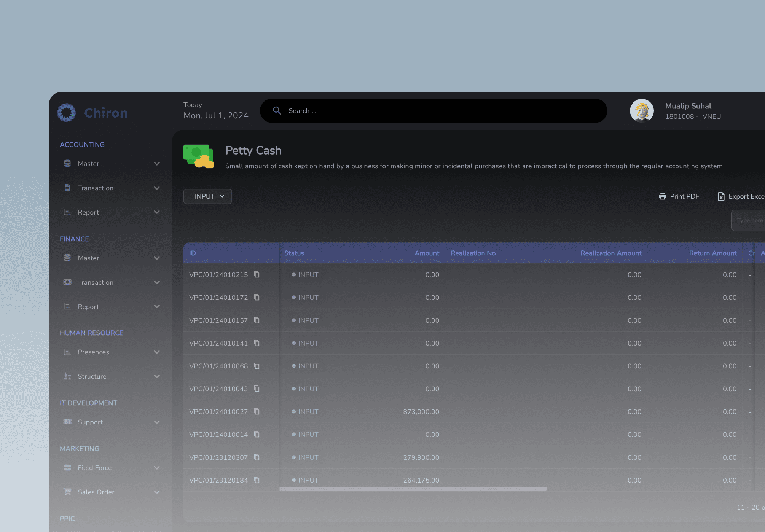
Task: Click the horizontal table scrollbar
Action: [413, 489]
